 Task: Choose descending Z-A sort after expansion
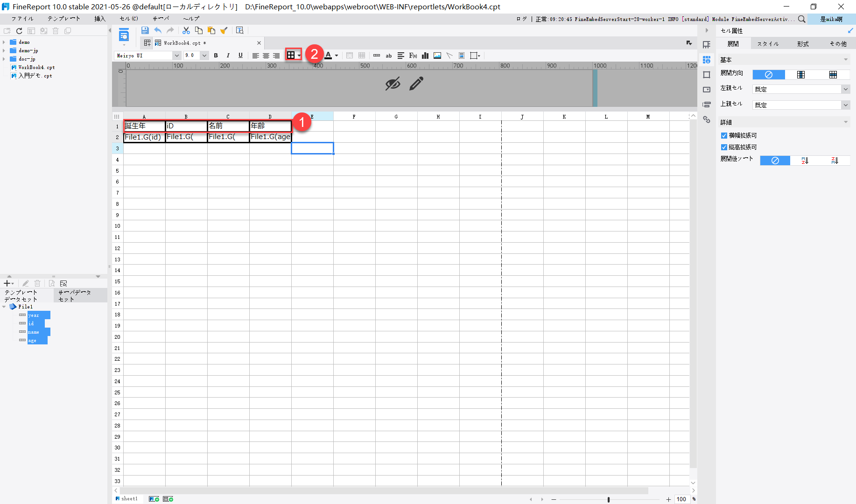coord(835,161)
